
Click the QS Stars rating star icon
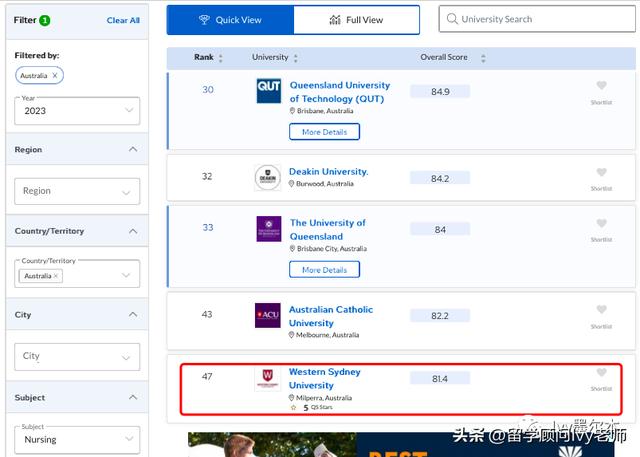[293, 408]
